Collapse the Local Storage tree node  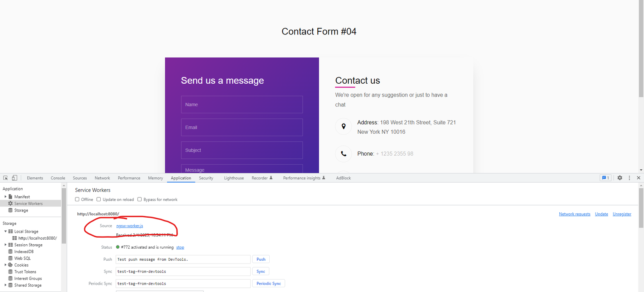(5, 231)
